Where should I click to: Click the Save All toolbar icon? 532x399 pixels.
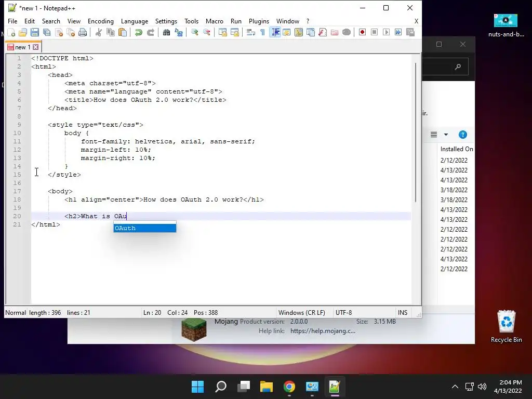coord(47,32)
